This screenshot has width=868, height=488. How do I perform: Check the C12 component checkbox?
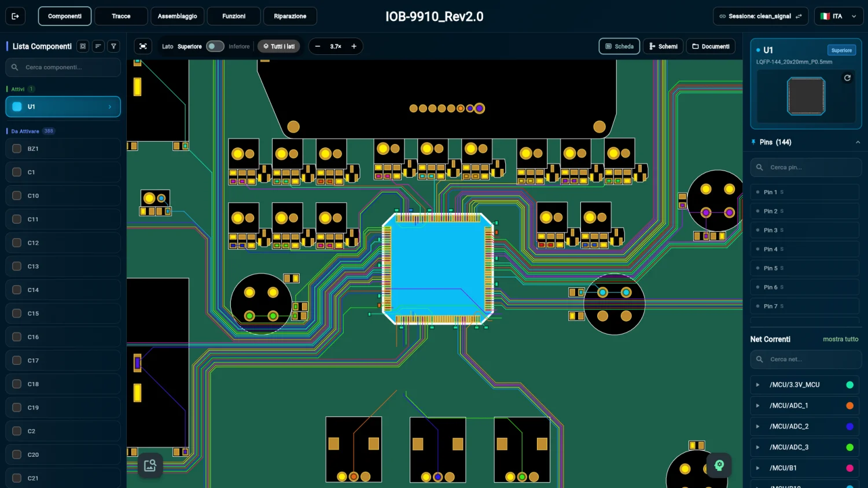[17, 243]
